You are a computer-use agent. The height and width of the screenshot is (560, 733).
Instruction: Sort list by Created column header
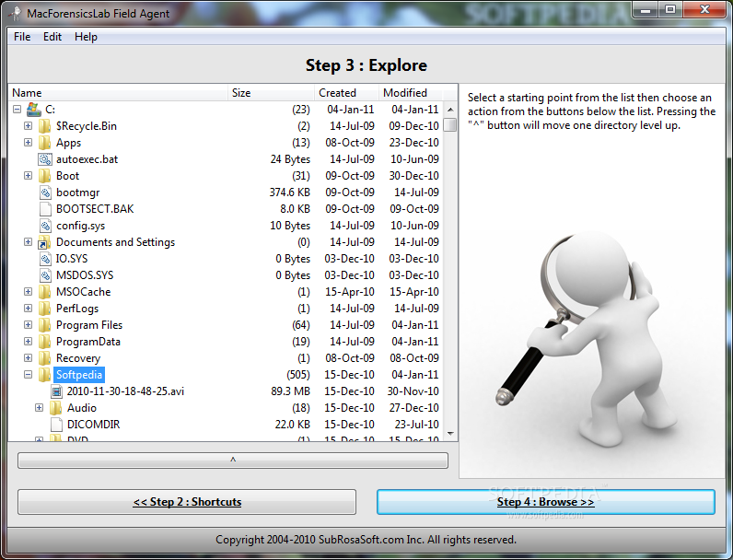pyautogui.click(x=346, y=93)
